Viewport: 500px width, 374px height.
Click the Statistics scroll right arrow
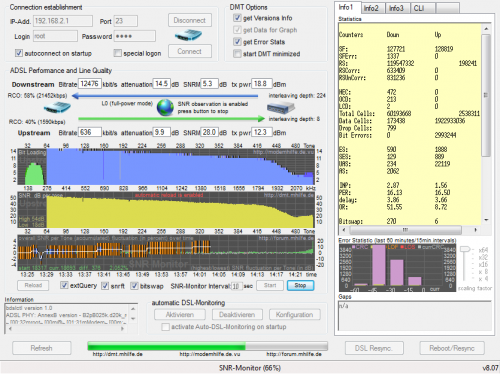coord(476,230)
